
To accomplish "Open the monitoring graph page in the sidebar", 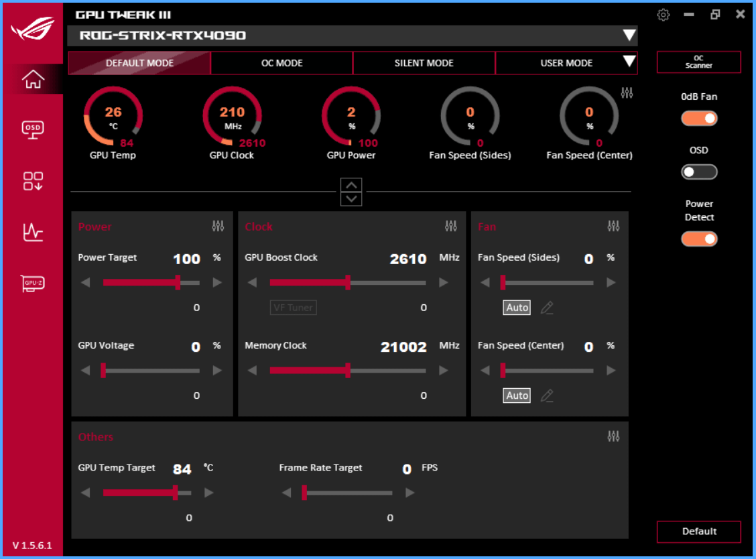I will click(33, 232).
